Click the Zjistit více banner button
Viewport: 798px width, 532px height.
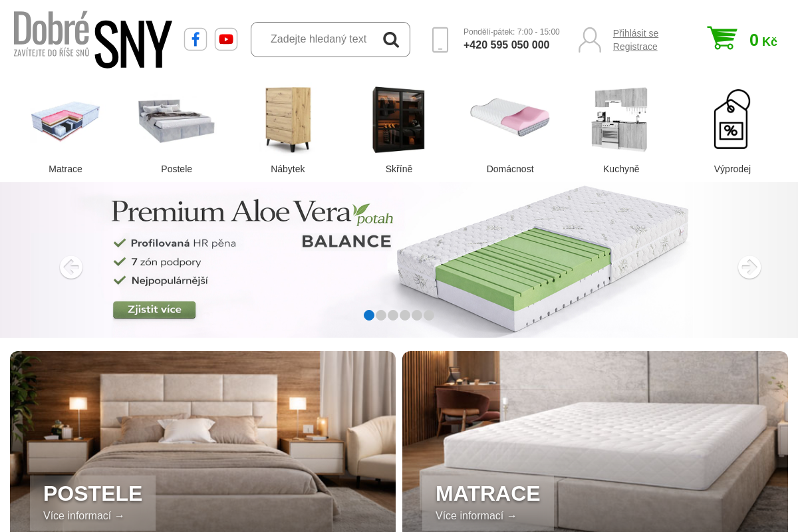pos(154,310)
